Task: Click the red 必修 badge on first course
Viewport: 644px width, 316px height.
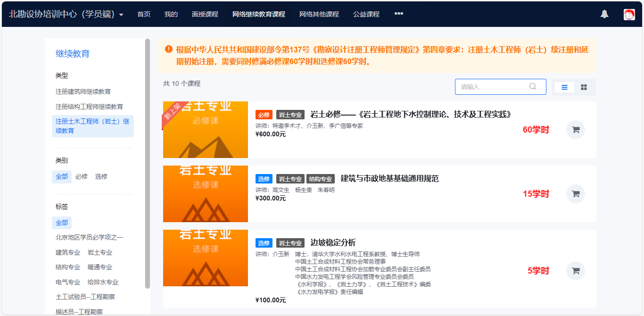Action: tap(264, 115)
